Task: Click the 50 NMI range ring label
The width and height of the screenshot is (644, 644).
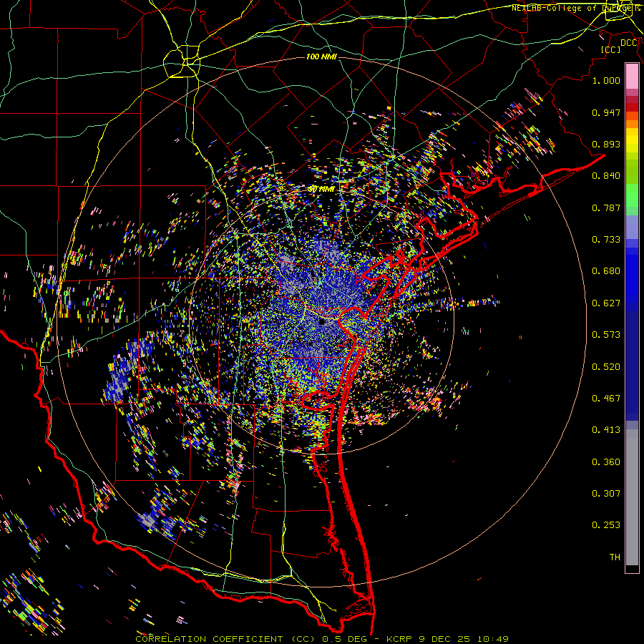Action: (321, 190)
